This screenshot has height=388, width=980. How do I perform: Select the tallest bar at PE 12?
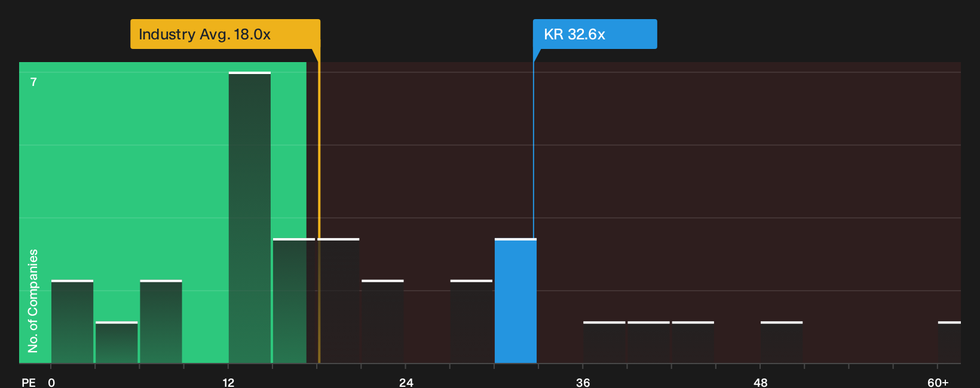click(250, 217)
